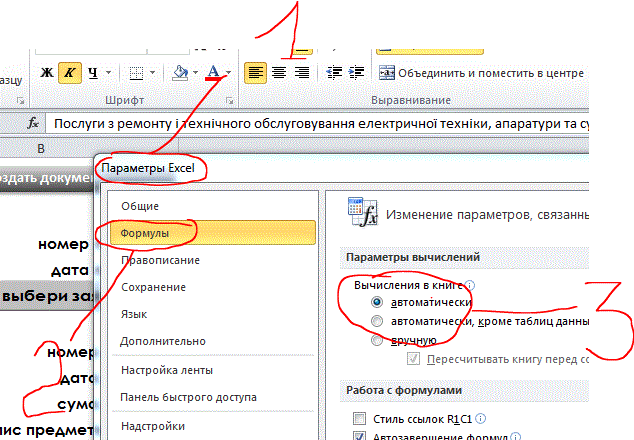Select column B header

pyautogui.click(x=41, y=149)
